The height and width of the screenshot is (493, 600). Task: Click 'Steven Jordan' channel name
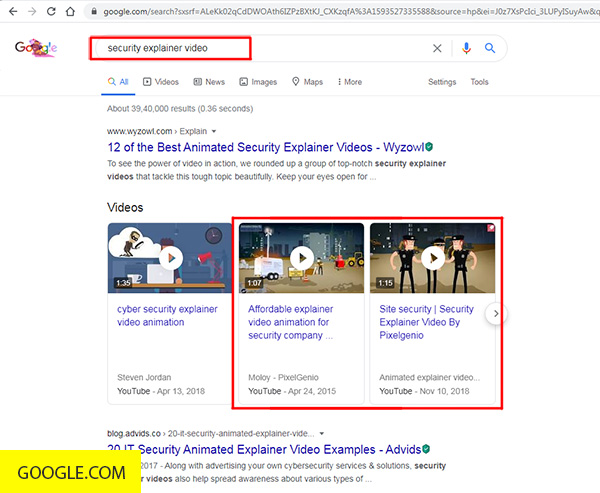(x=144, y=377)
